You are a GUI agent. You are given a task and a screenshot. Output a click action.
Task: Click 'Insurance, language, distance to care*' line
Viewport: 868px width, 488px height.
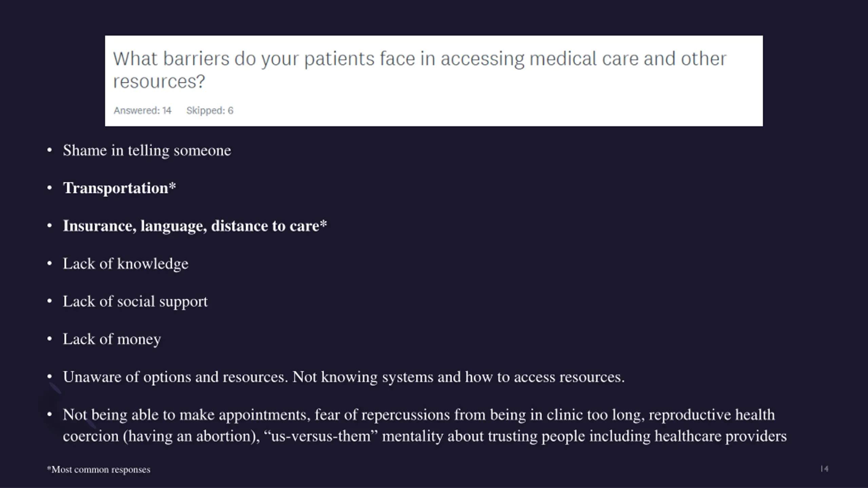(x=195, y=226)
